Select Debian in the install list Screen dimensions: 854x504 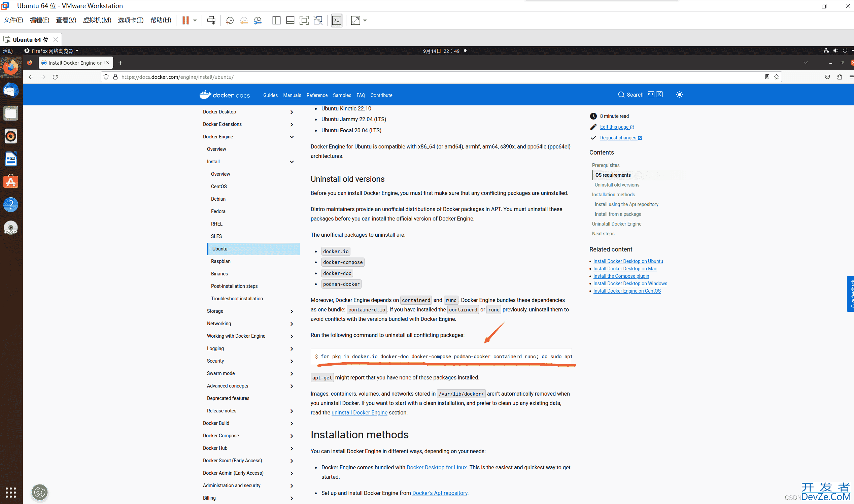(x=218, y=199)
